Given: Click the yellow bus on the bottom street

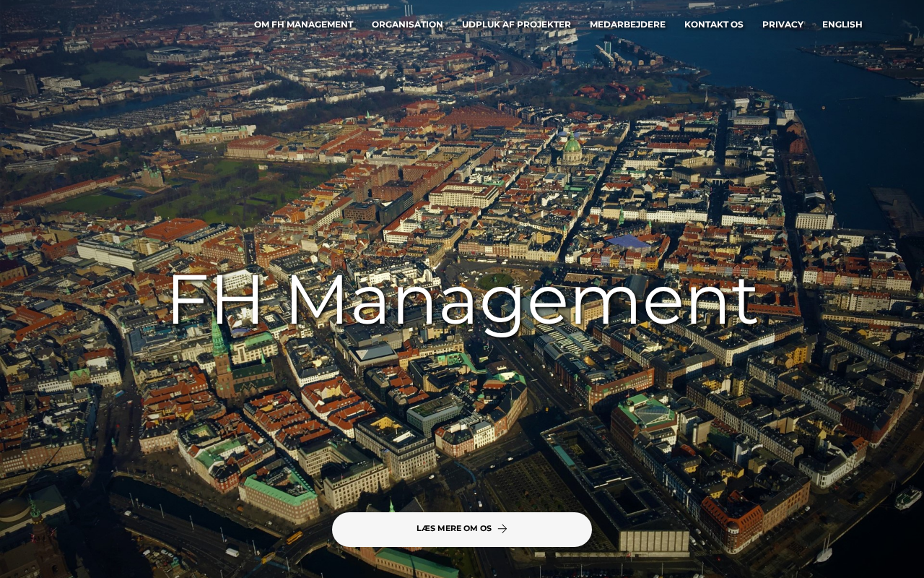Looking at the screenshot, I should (x=294, y=538).
